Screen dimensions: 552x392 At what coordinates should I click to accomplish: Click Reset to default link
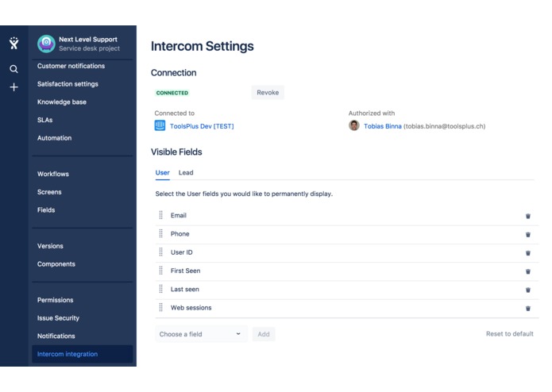point(509,333)
